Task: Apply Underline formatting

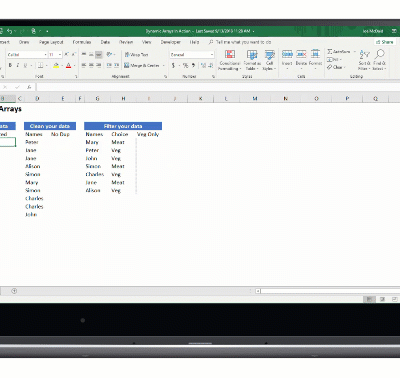Action: [x=25, y=65]
